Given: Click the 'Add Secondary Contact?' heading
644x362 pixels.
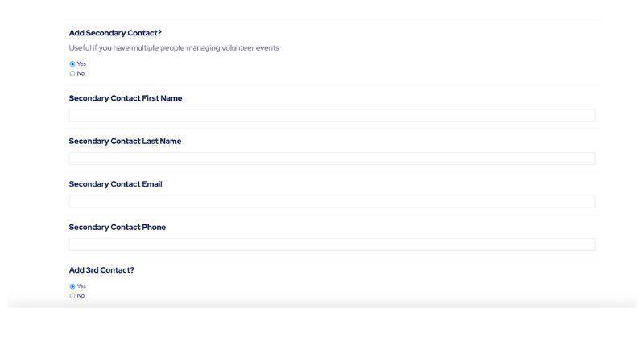Looking at the screenshot, I should (x=115, y=33).
